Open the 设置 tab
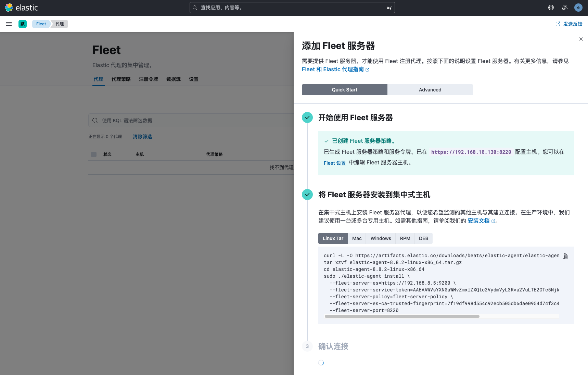The height and width of the screenshot is (375, 588). 194,79
